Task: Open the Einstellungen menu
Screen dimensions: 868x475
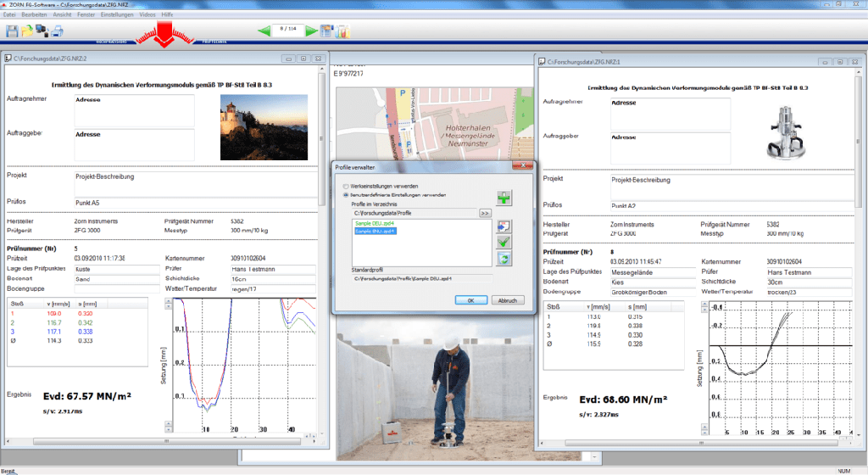Action: (x=117, y=14)
